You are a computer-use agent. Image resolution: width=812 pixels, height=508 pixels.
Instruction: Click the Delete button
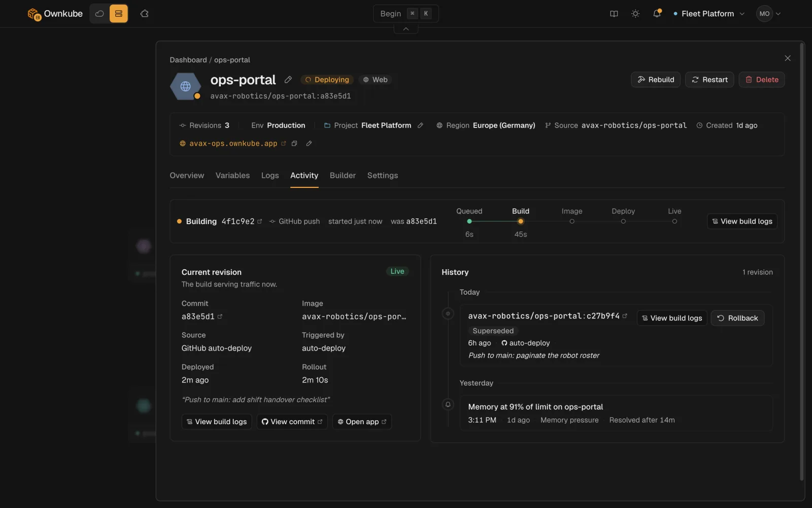coord(762,80)
